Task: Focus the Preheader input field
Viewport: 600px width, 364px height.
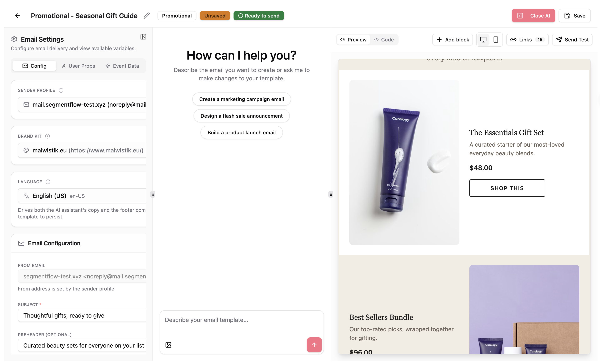Action: [82, 345]
